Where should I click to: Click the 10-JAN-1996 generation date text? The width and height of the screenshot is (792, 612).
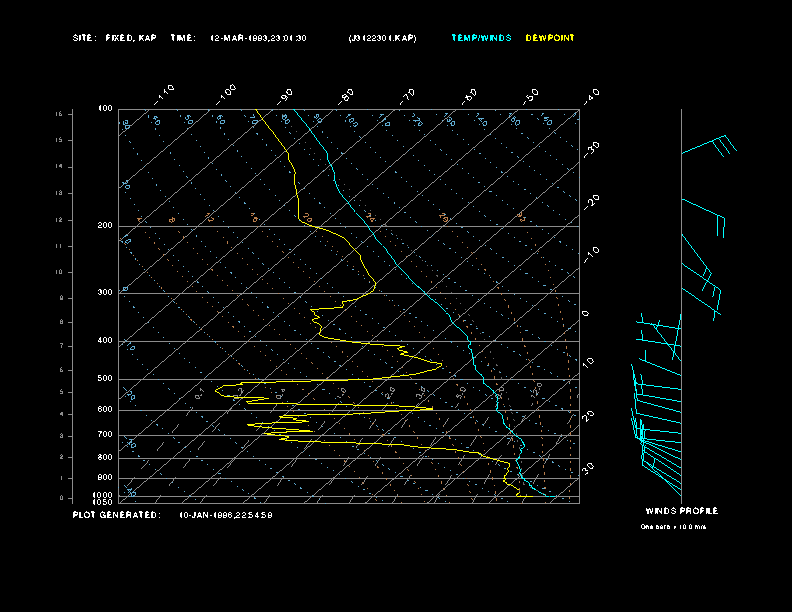click(x=225, y=515)
